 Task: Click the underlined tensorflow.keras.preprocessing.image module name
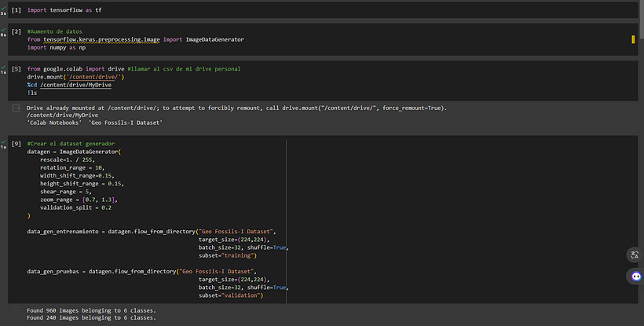tap(101, 39)
